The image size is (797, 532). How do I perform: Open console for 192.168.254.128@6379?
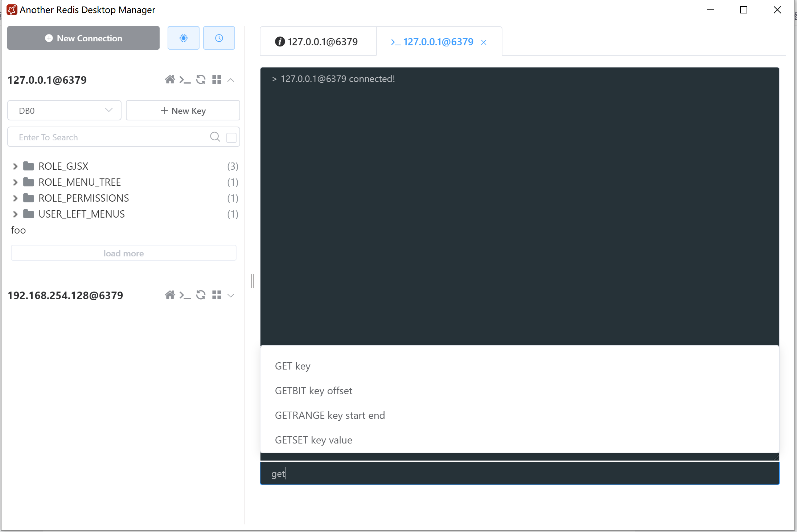click(x=185, y=295)
